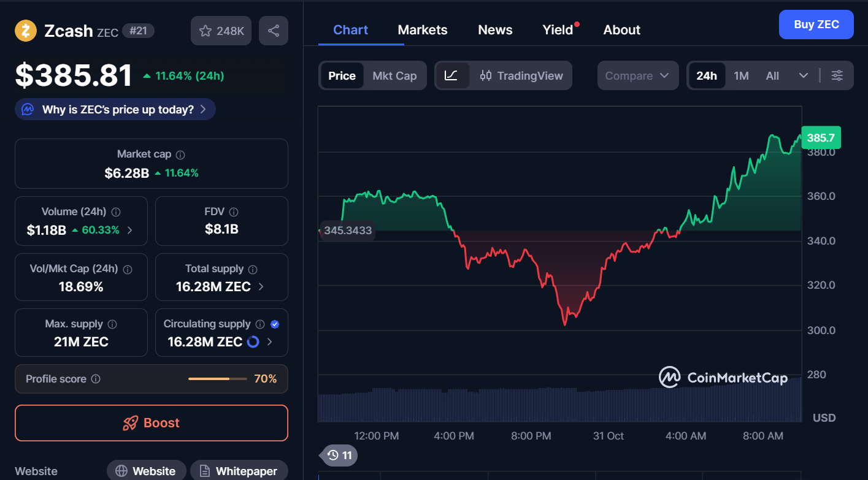Click the Circulating supply info icon
Screen dimensions: 868x480
[260, 324]
